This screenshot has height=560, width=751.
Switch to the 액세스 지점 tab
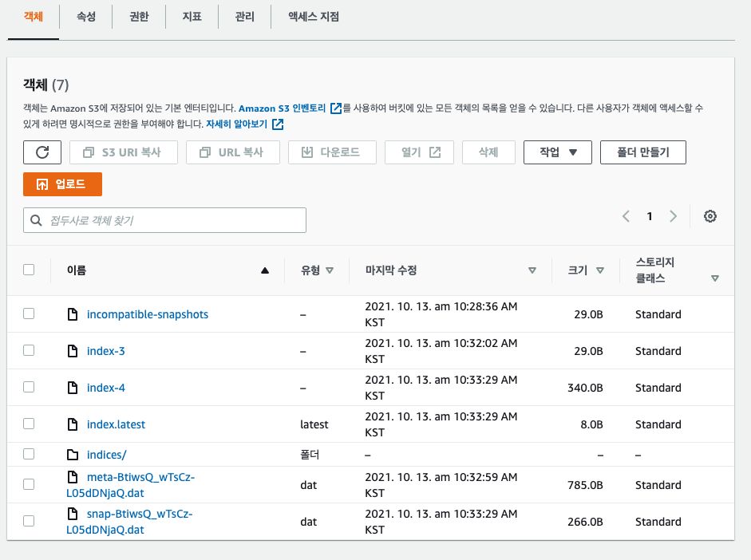coord(313,17)
